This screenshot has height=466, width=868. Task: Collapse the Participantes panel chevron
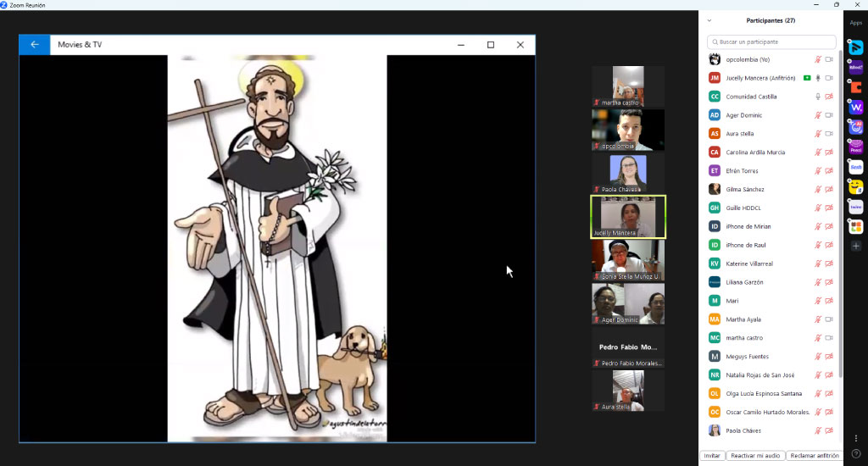click(x=709, y=20)
